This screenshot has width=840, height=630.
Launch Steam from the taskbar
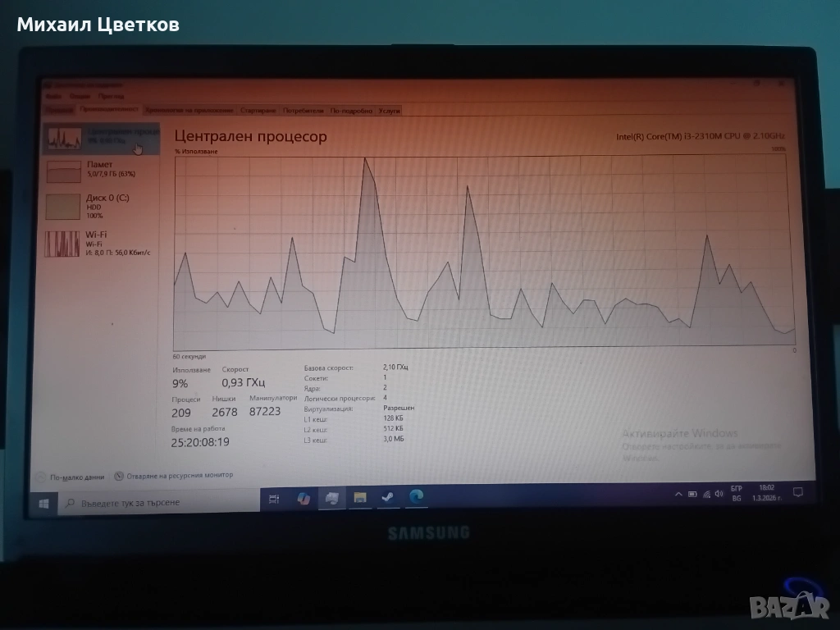click(x=387, y=497)
